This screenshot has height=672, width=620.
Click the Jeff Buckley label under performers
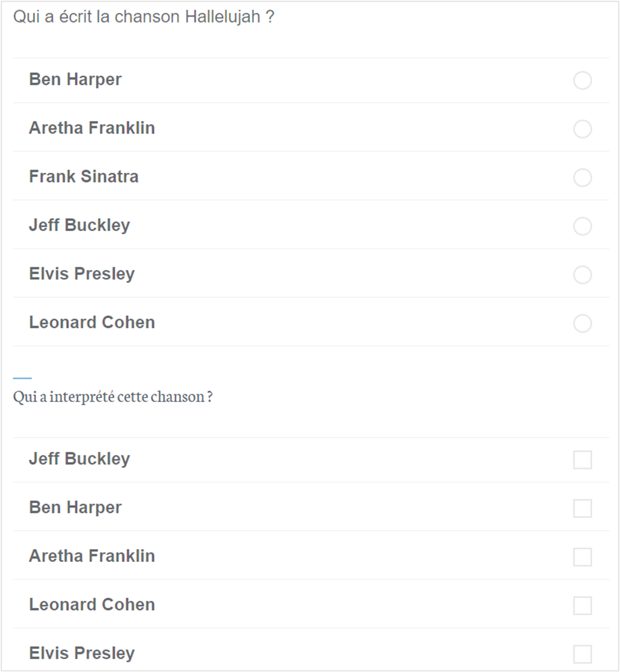pos(79,459)
